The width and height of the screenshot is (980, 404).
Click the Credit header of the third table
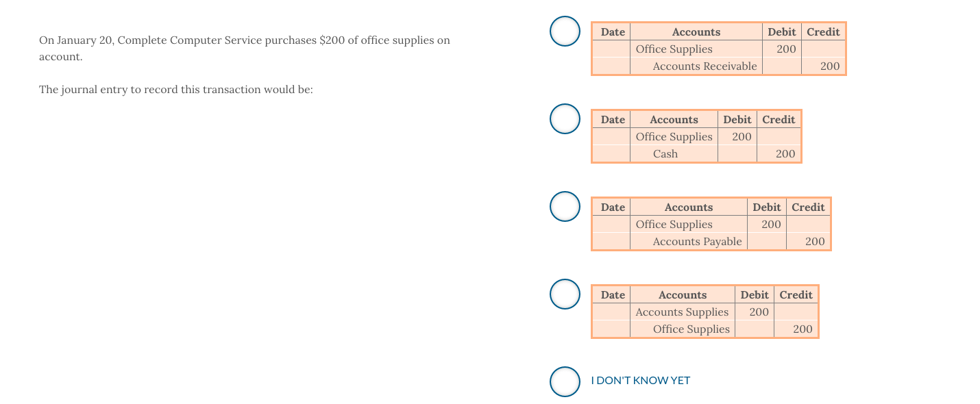coord(808,207)
